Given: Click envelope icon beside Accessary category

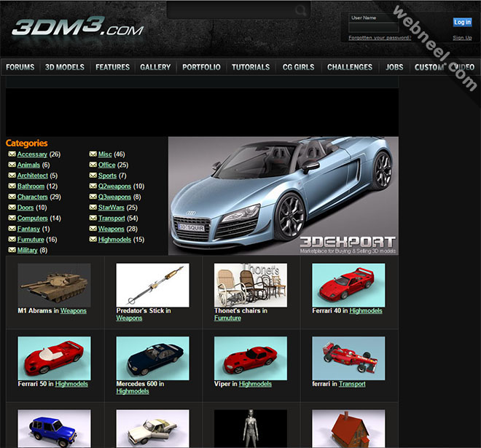Looking at the screenshot, I should point(12,154).
